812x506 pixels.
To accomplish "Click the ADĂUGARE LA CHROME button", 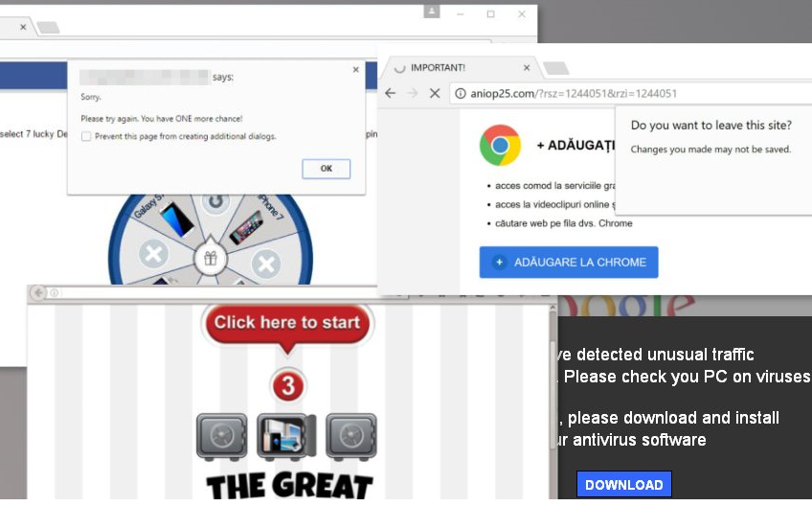I will [x=569, y=263].
